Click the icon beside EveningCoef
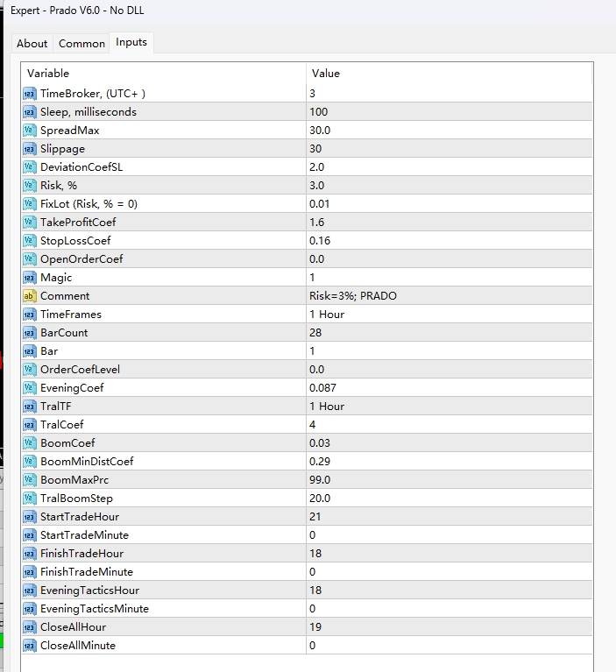Viewport: 616px width, 672px height. pos(30,388)
